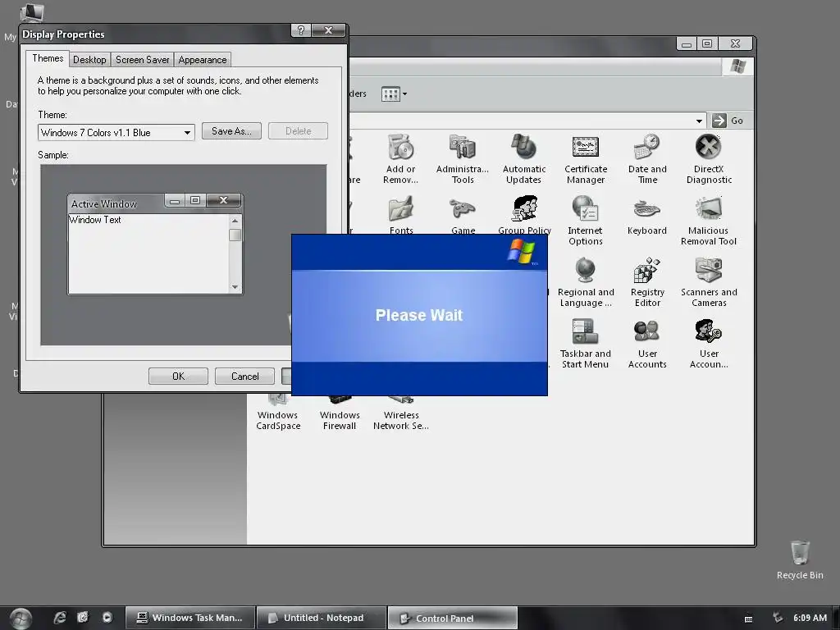Switch to the Screen Saver tab
Viewport: 840px width, 630px height.
click(143, 59)
